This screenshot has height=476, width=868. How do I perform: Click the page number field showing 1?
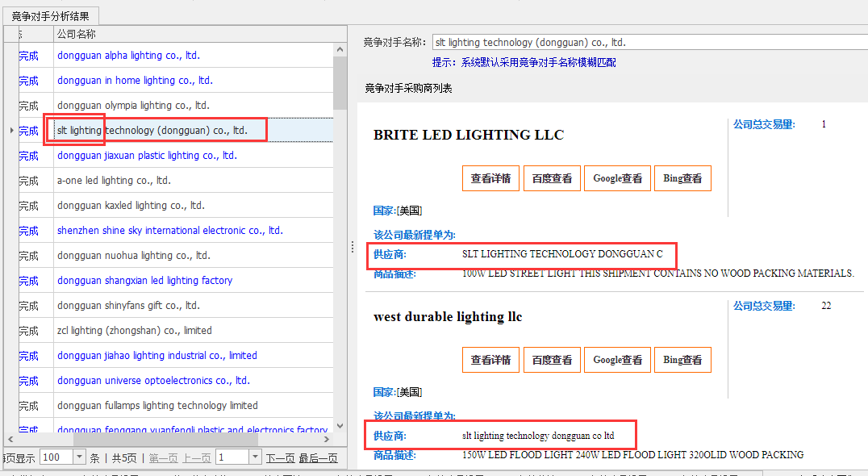pyautogui.click(x=232, y=457)
